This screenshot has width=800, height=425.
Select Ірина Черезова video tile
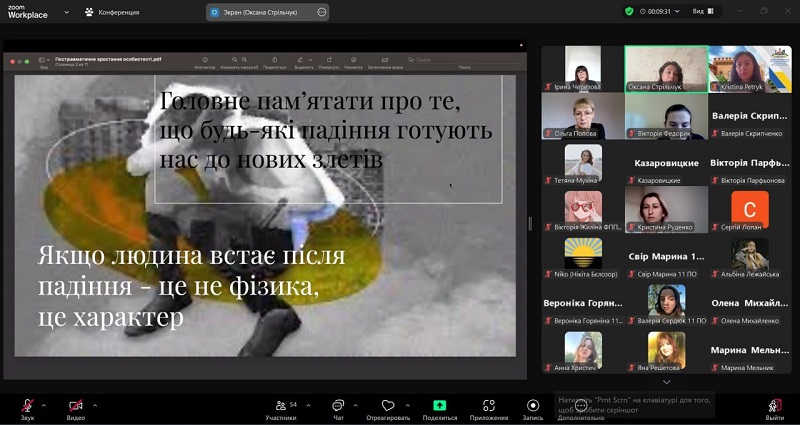coord(583,69)
